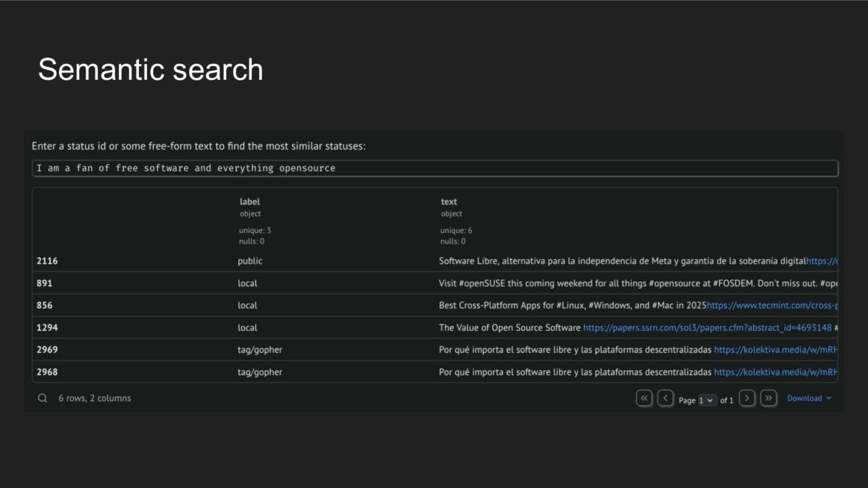Open the link in row 2116

click(x=821, y=261)
